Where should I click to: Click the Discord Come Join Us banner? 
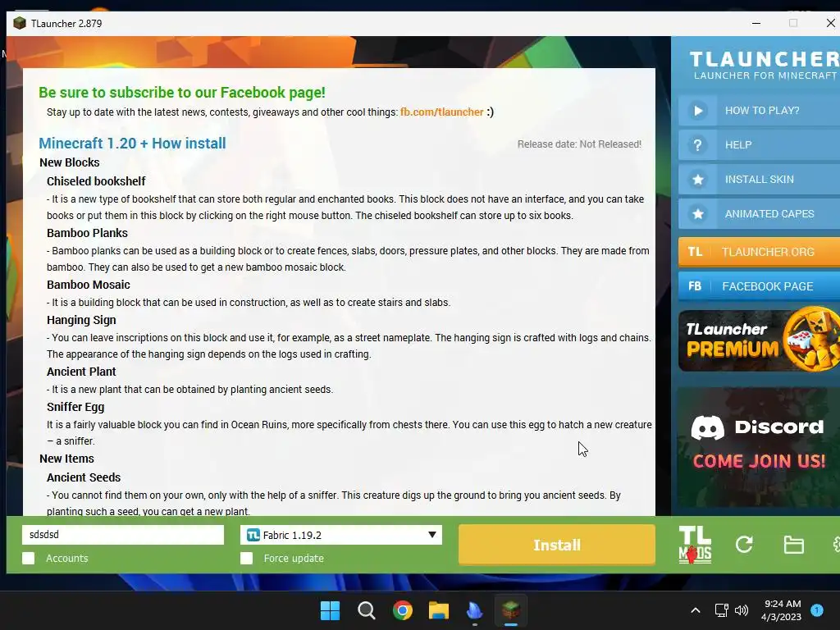click(759, 446)
